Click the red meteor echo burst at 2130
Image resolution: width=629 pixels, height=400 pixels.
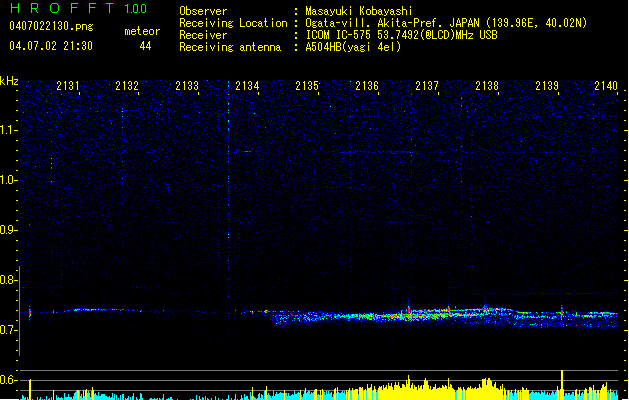click(x=30, y=313)
